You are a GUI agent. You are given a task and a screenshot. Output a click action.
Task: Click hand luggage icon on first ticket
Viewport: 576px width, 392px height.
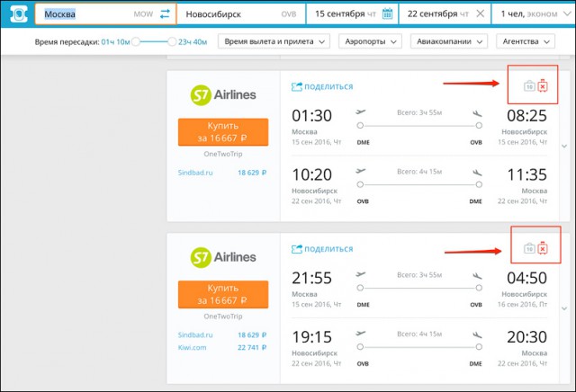click(529, 86)
